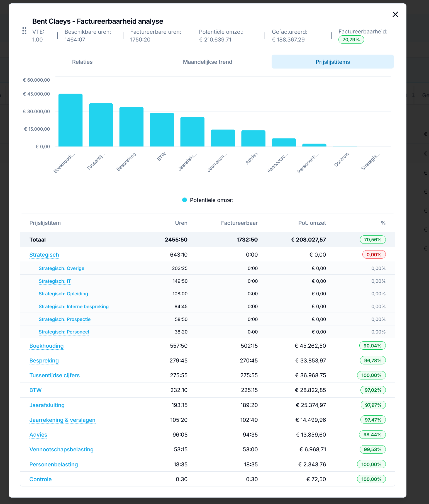This screenshot has width=429, height=504.
Task: Click the 70,79% Factureerbaarheid badge
Action: (x=351, y=40)
